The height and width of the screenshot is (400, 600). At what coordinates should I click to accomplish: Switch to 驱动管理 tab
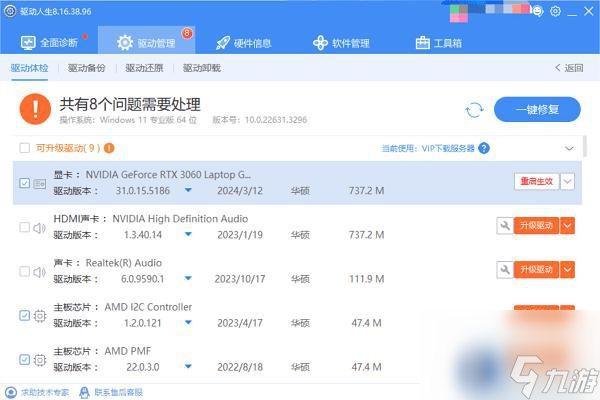tap(147, 41)
